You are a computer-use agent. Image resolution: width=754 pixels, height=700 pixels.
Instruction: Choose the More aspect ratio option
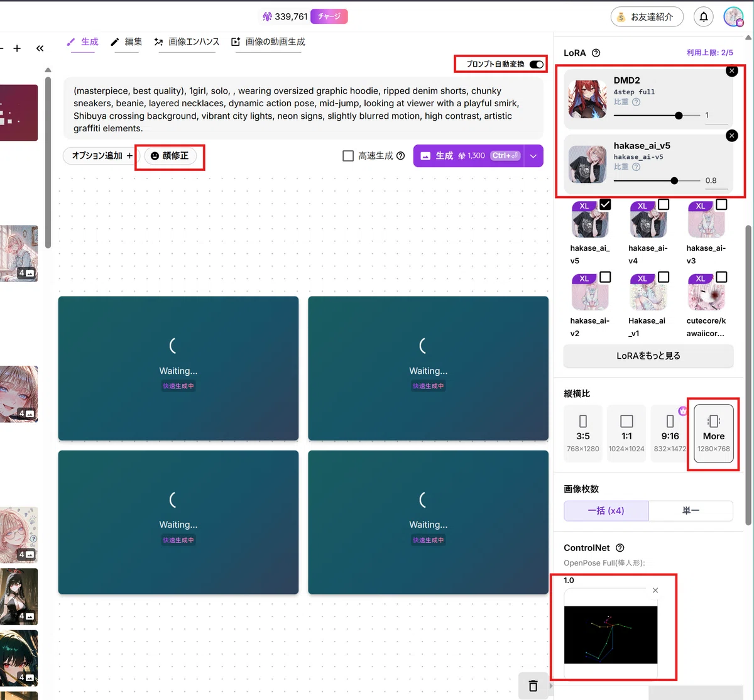tap(714, 434)
